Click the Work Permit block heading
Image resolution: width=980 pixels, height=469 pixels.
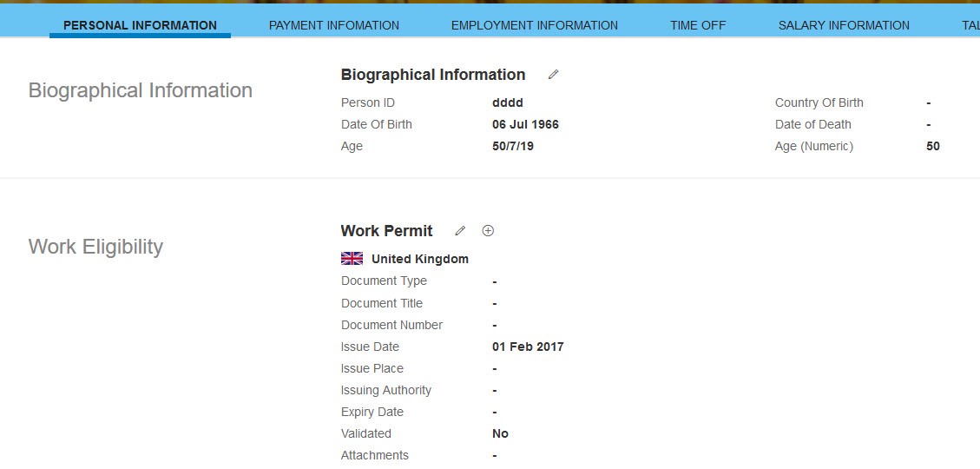tap(387, 231)
